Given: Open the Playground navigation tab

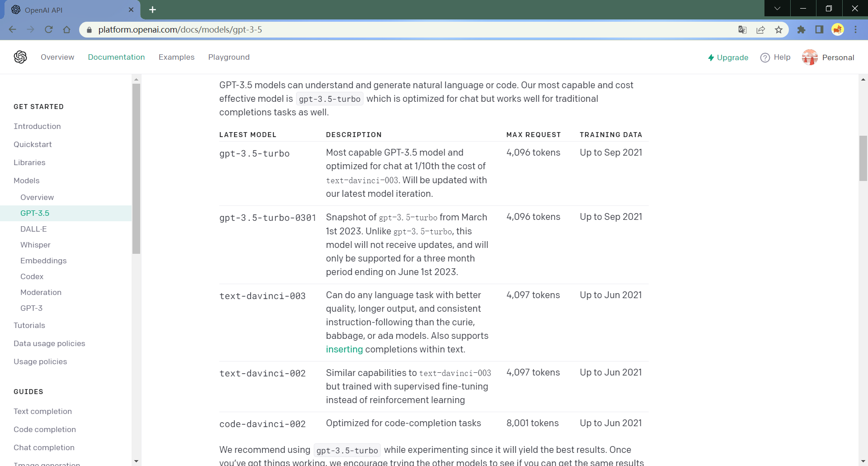Looking at the screenshot, I should point(229,57).
